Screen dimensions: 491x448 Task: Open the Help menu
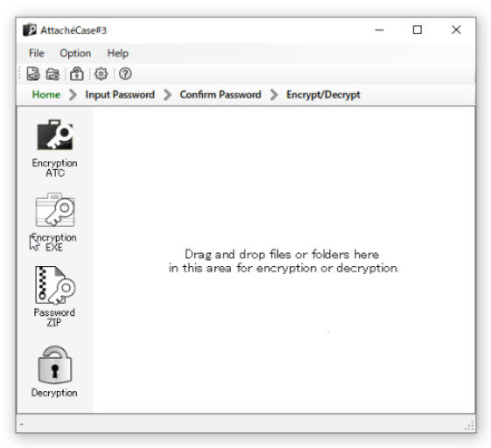tap(118, 53)
